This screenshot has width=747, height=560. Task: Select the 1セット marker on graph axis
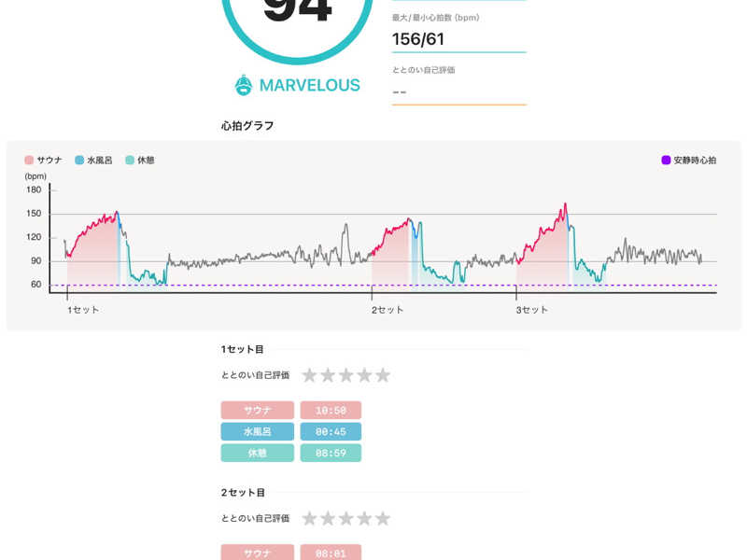pos(82,309)
